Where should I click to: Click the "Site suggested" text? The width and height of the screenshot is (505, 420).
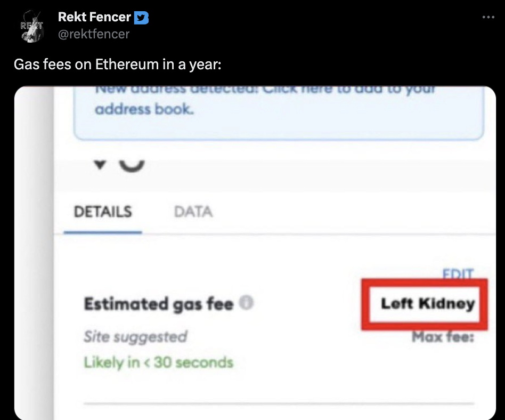pyautogui.click(x=135, y=336)
